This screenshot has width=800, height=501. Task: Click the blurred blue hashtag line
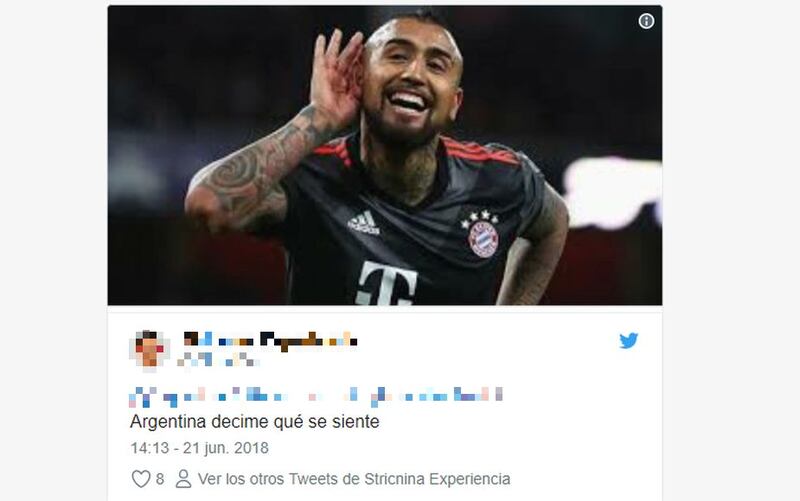316,396
